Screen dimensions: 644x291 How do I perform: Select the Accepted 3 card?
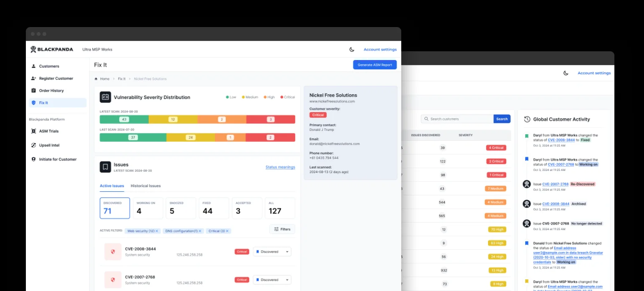coord(247,208)
